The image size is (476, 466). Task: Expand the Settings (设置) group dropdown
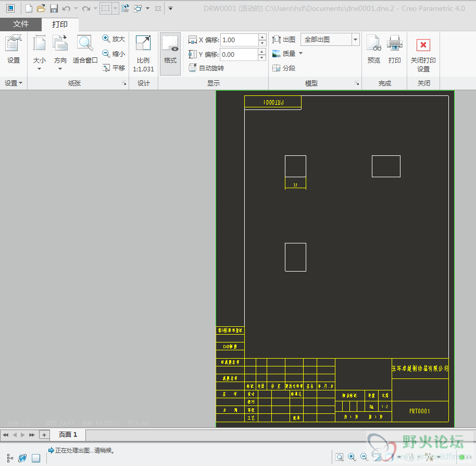(14, 83)
